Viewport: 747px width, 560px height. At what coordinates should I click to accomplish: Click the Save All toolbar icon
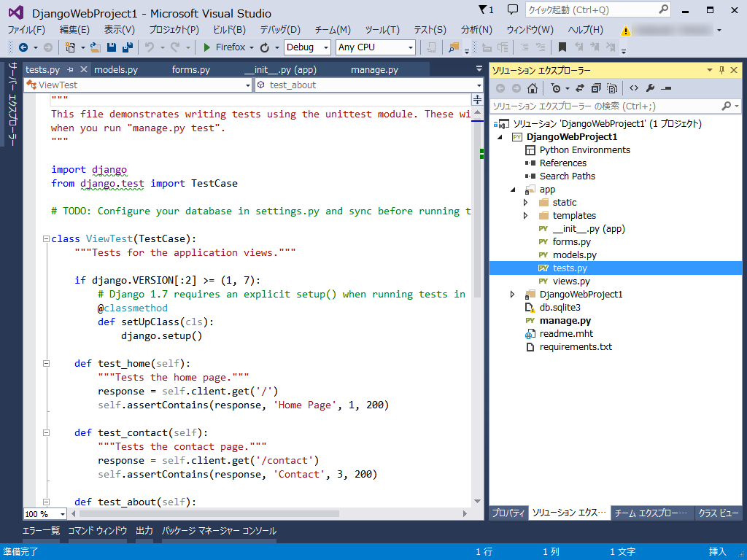click(127, 47)
